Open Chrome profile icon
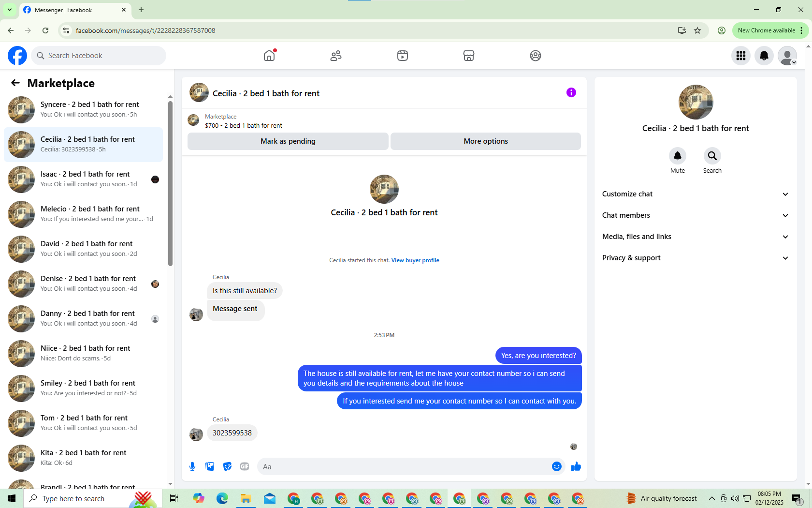 click(722, 30)
